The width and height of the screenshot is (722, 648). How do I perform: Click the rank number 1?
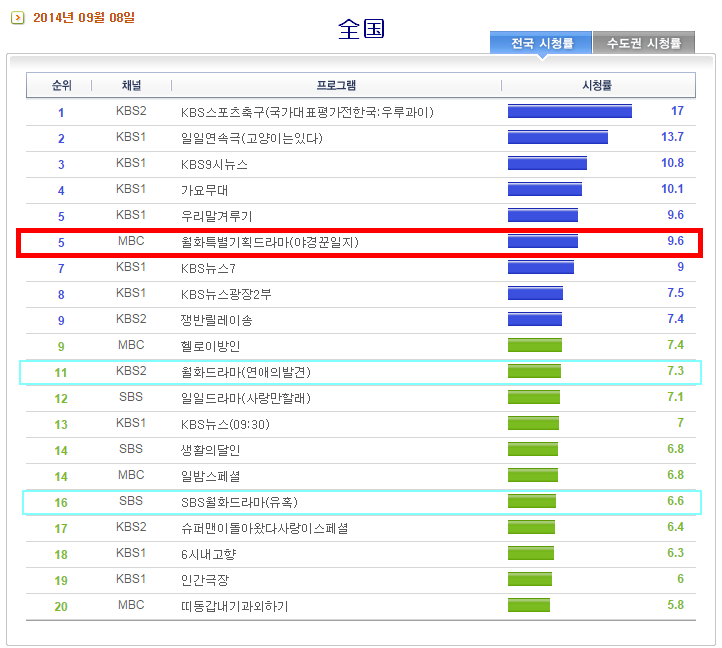[x=61, y=113]
